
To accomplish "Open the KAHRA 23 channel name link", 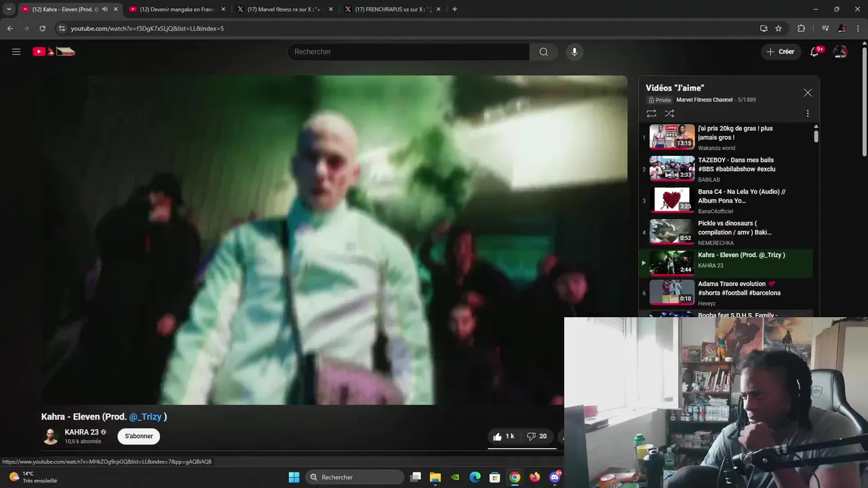I will tap(81, 432).
